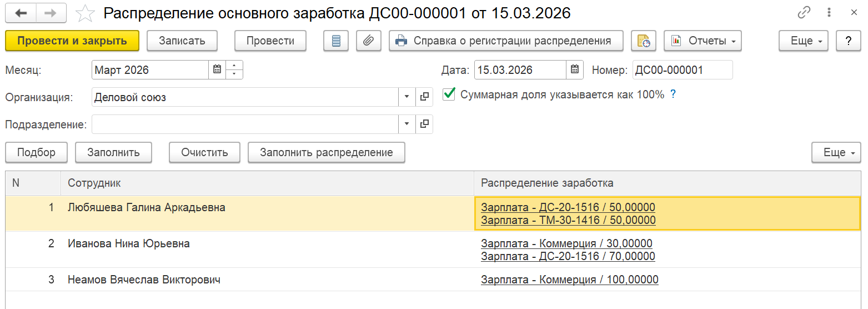Focus the Дата input field
The image size is (868, 309).
520,70
